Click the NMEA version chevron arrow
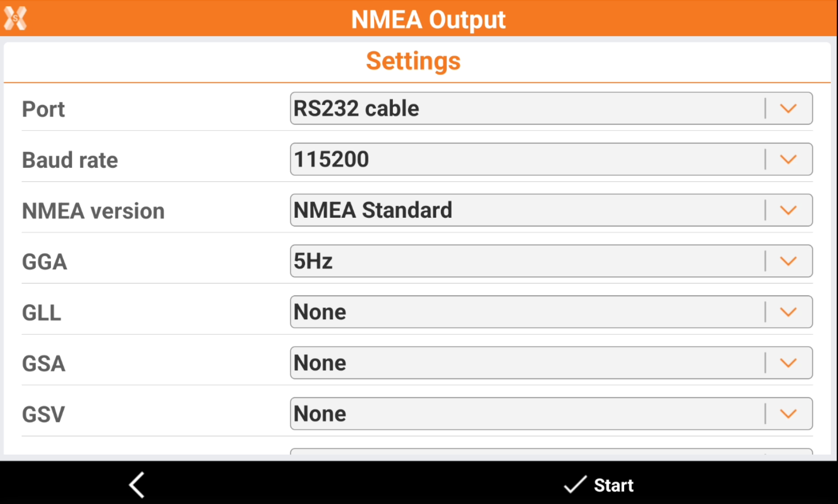 click(788, 210)
